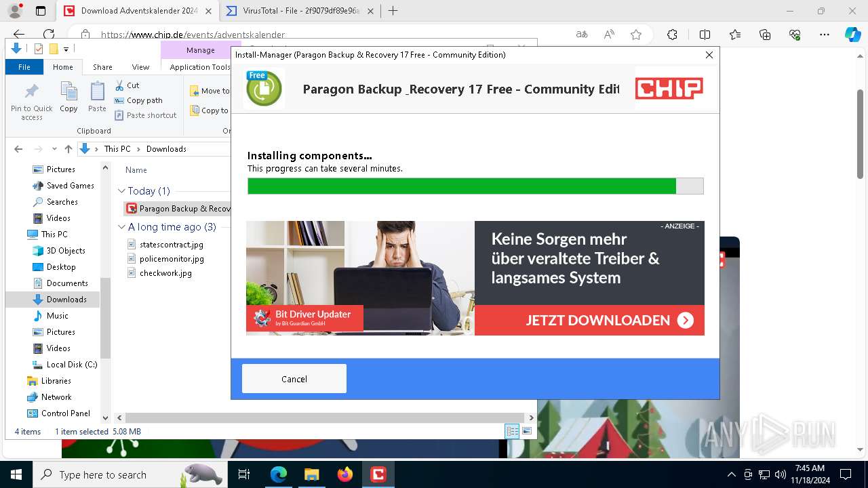Open Firefox from the taskbar

(x=345, y=474)
